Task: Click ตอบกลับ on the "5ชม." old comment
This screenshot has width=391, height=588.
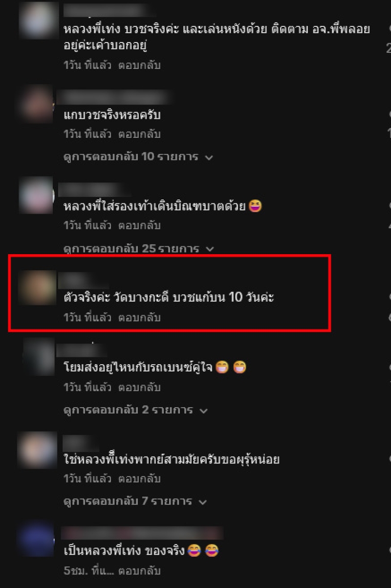Action: click(x=139, y=571)
